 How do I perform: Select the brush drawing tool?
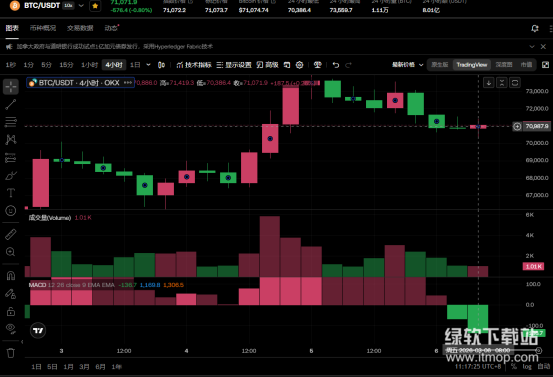[11, 175]
